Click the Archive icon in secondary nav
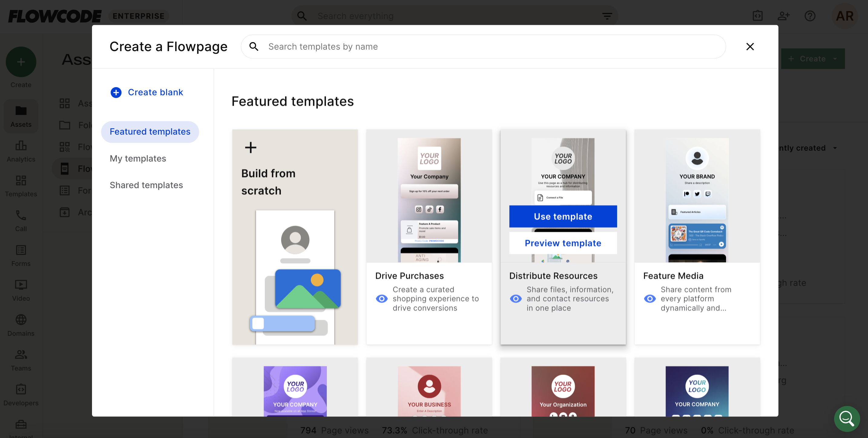This screenshot has width=868, height=438. [64, 212]
